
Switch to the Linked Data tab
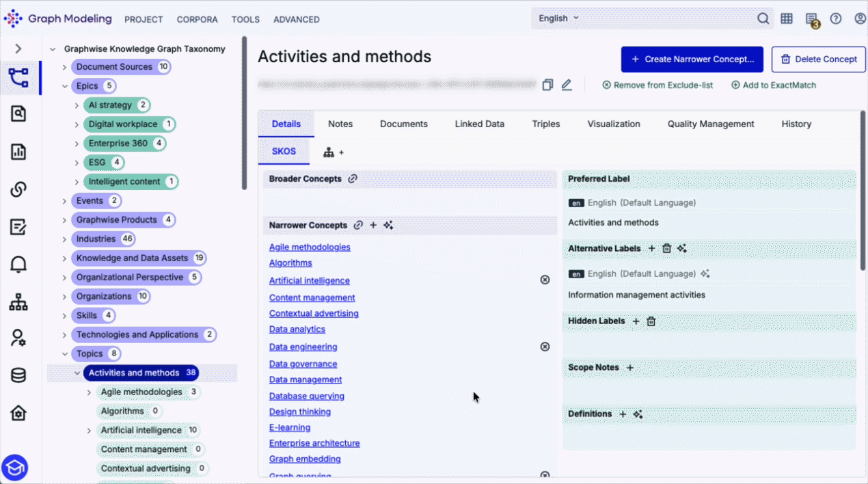pyautogui.click(x=480, y=124)
